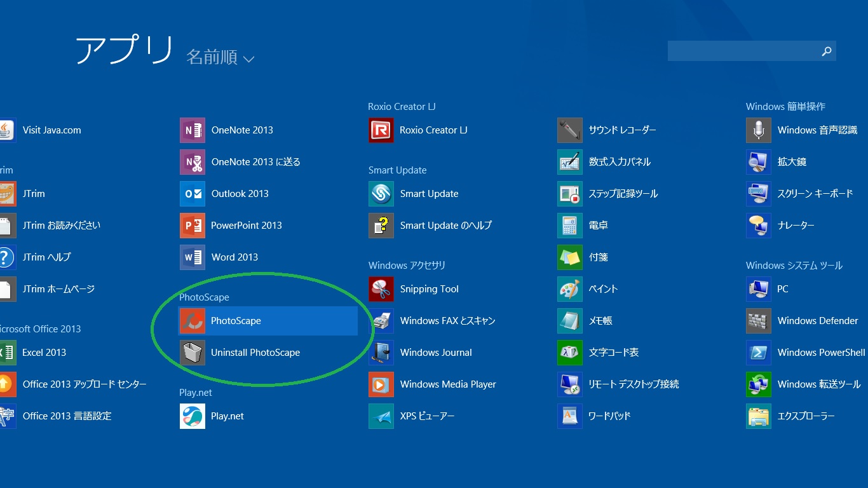Launch the Outlook 2013 icon
The image size is (868, 488).
click(x=193, y=194)
